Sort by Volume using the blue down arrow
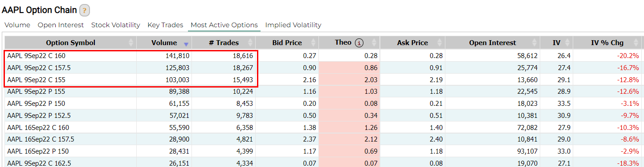The width and height of the screenshot is (644, 167). pyautogui.click(x=186, y=44)
